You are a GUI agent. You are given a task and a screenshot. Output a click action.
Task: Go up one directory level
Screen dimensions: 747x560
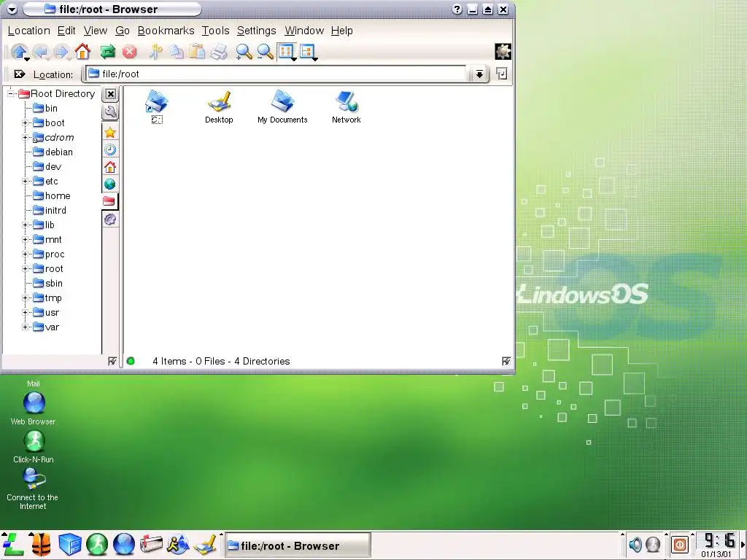click(x=20, y=52)
